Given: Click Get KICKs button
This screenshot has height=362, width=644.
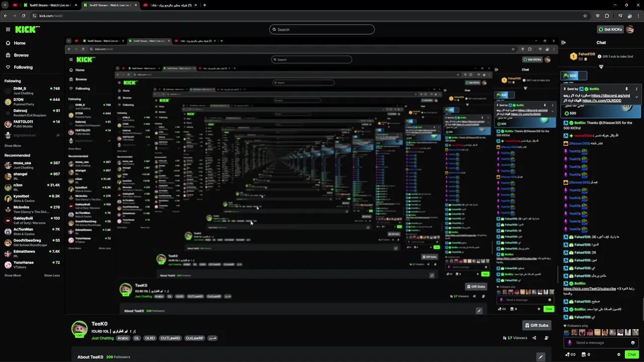Looking at the screenshot, I should [611, 29].
